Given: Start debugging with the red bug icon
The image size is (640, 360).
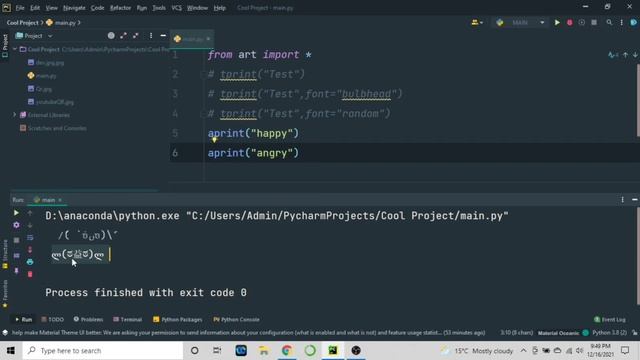Looking at the screenshot, I should pos(569,23).
